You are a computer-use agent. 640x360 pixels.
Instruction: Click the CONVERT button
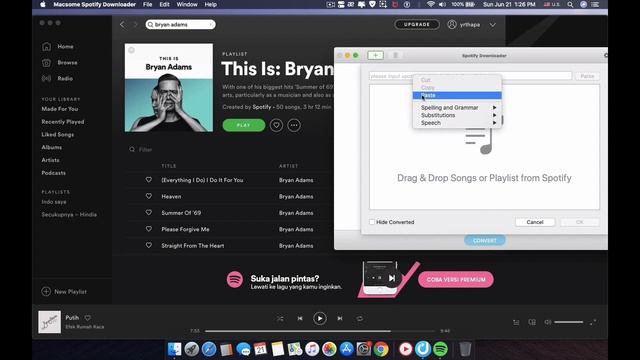pos(484,240)
